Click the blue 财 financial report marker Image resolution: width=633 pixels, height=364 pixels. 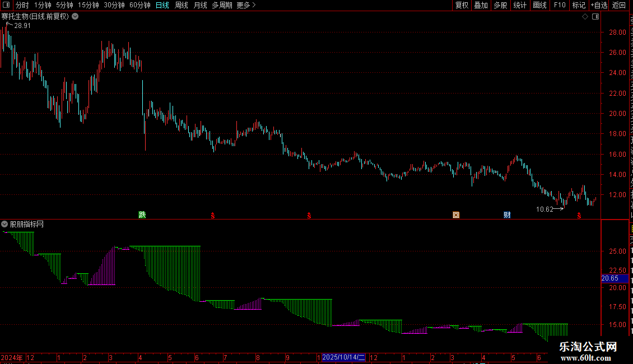(507, 214)
